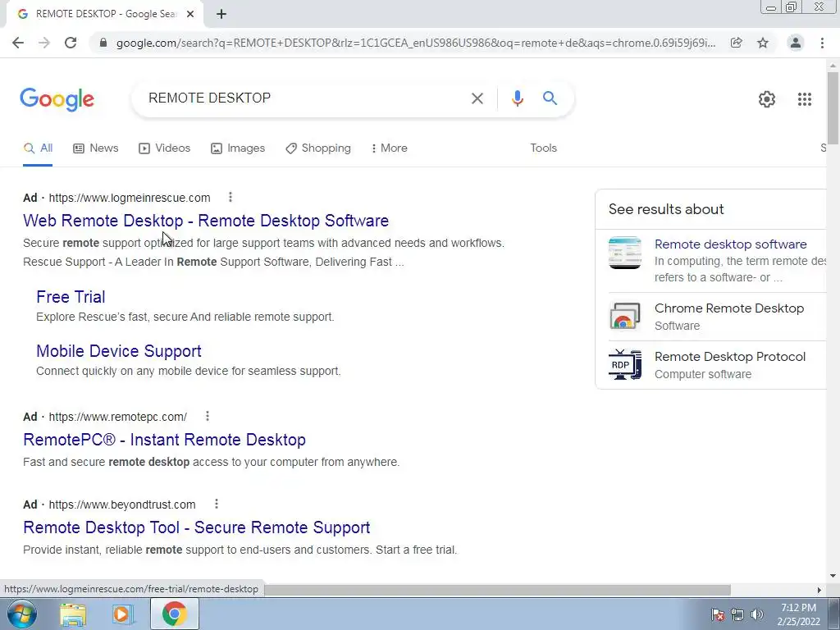Click the blue magnifier search button
This screenshot has width=840, height=630.
pyautogui.click(x=550, y=98)
